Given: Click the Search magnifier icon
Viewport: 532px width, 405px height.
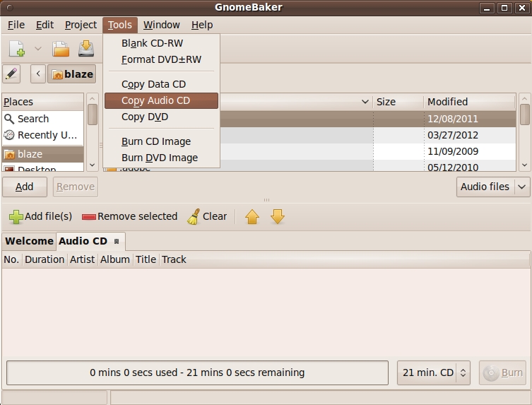Looking at the screenshot, I should [x=9, y=119].
